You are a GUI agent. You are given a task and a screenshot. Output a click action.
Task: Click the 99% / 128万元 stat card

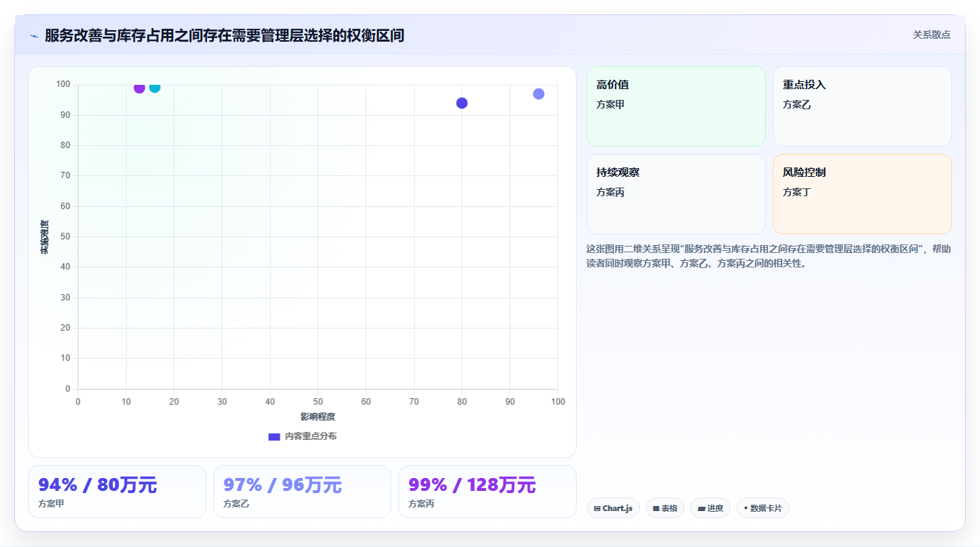click(x=487, y=492)
